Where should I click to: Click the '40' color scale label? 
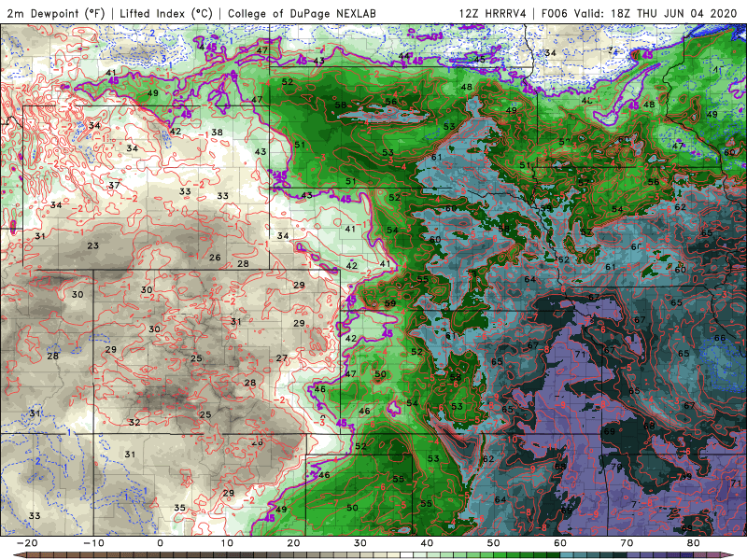tap(427, 543)
